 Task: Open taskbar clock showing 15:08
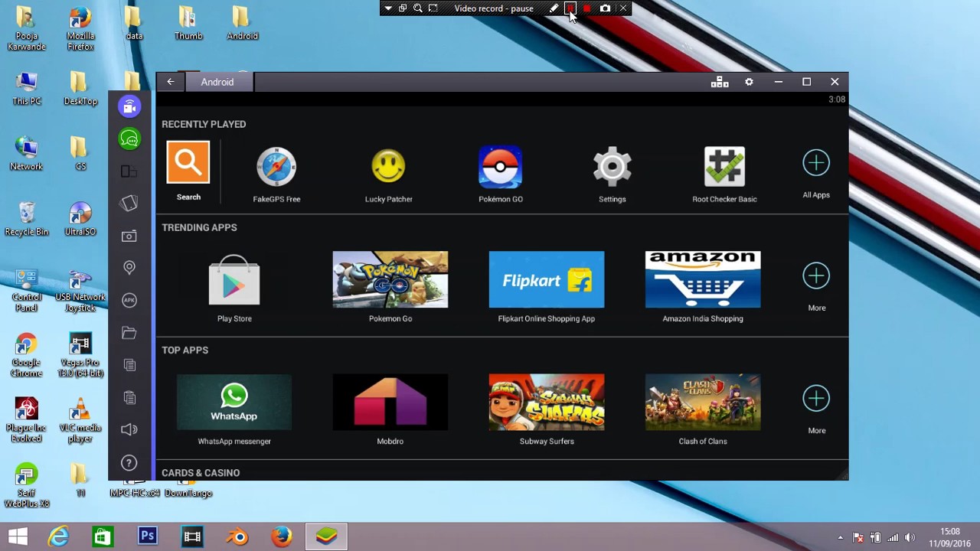pyautogui.click(x=949, y=537)
